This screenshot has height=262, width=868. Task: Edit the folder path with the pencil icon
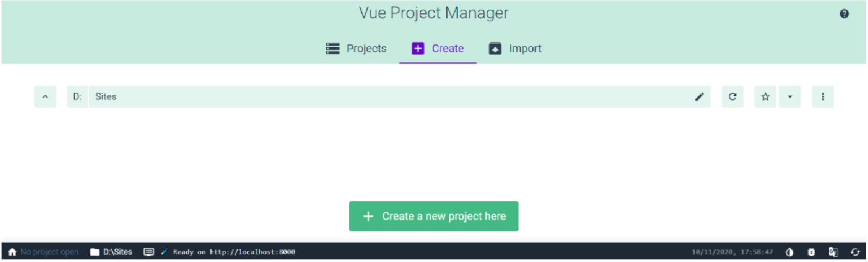point(699,96)
